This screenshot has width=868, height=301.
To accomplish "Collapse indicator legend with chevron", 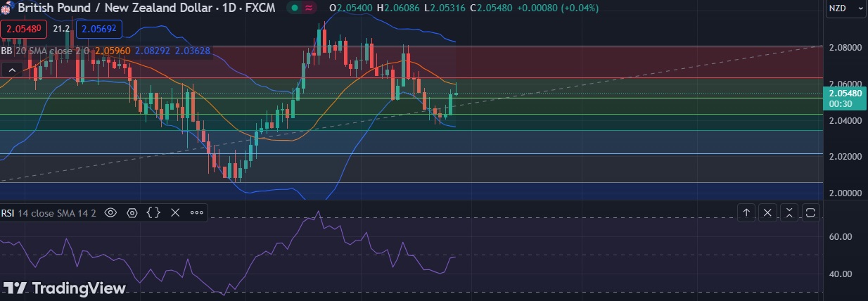I will click(11, 70).
